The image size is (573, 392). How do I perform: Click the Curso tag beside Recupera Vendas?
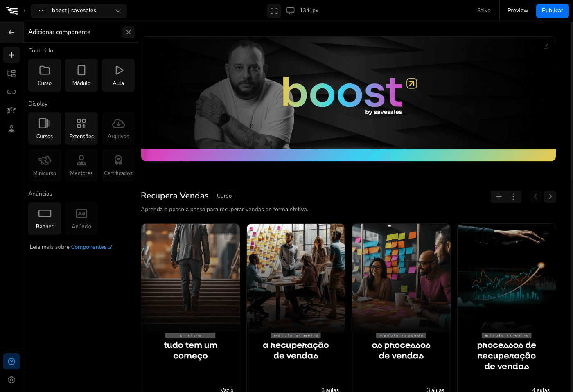pyautogui.click(x=224, y=196)
